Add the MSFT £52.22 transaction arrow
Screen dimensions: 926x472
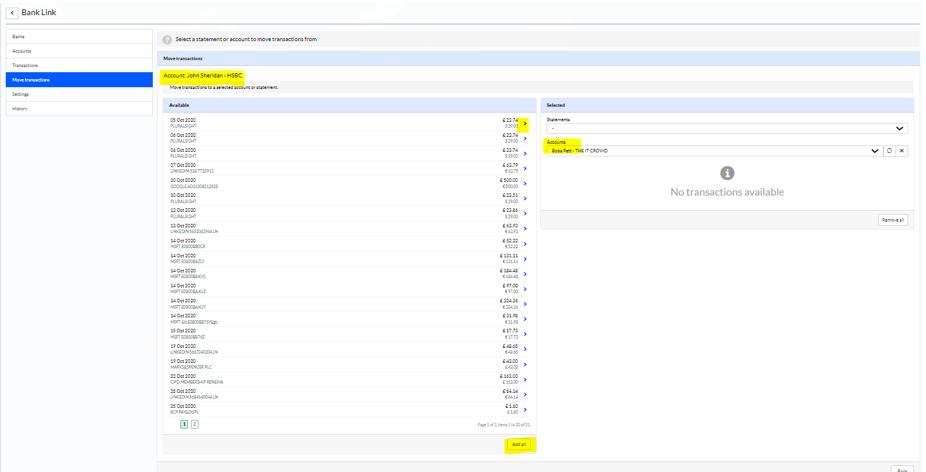[x=525, y=243]
